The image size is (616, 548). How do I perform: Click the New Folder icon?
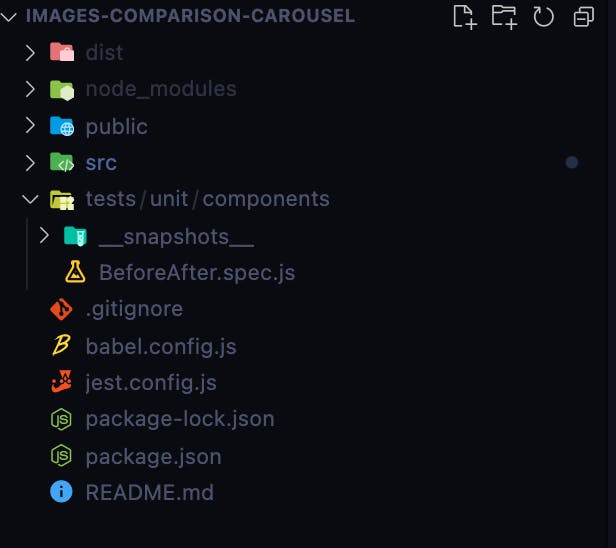click(x=504, y=17)
